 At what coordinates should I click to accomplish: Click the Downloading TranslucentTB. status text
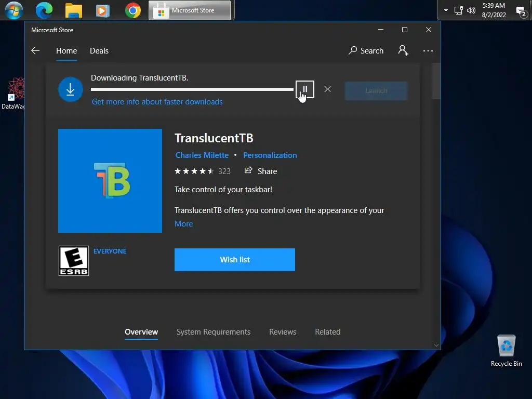point(139,78)
